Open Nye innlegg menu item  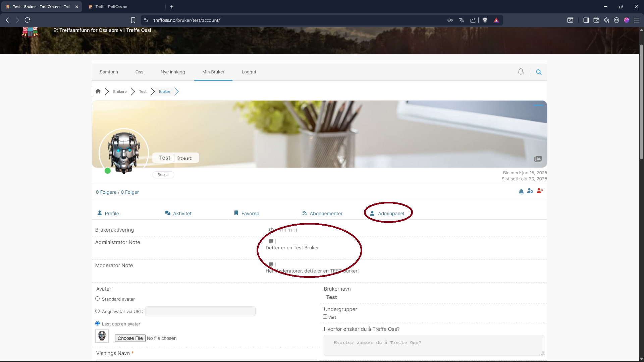pos(173,72)
